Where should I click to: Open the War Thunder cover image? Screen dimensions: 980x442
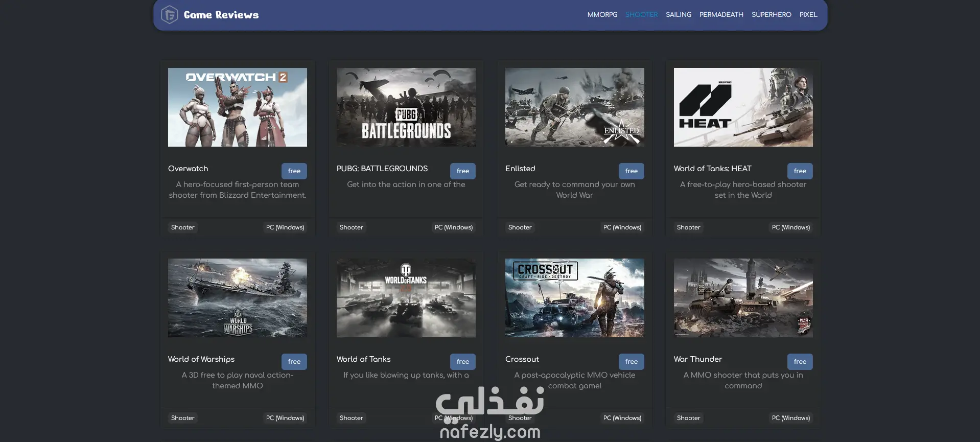pyautogui.click(x=743, y=298)
